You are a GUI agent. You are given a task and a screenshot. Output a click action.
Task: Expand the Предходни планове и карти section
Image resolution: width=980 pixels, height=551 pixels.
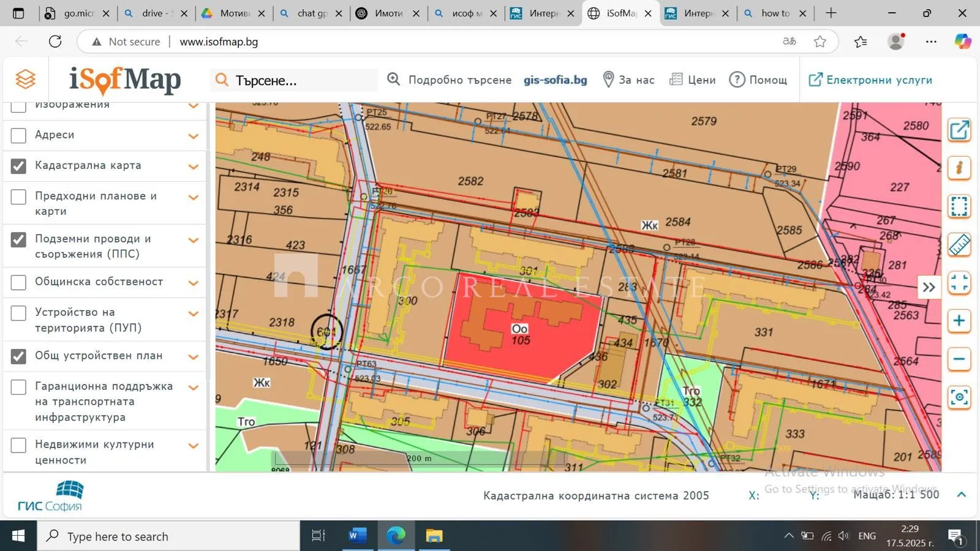point(194,198)
